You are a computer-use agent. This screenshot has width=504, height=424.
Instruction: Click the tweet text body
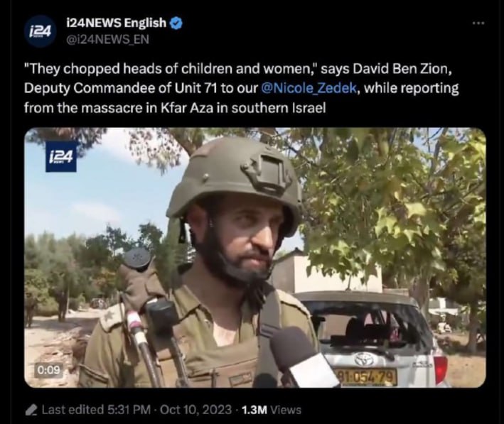242,88
